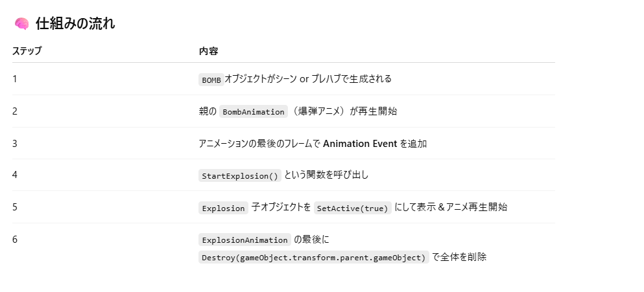Viewport: 644px width, 292px height.
Task: Click the ExplosionAnimation code snippet
Action: coord(244,240)
